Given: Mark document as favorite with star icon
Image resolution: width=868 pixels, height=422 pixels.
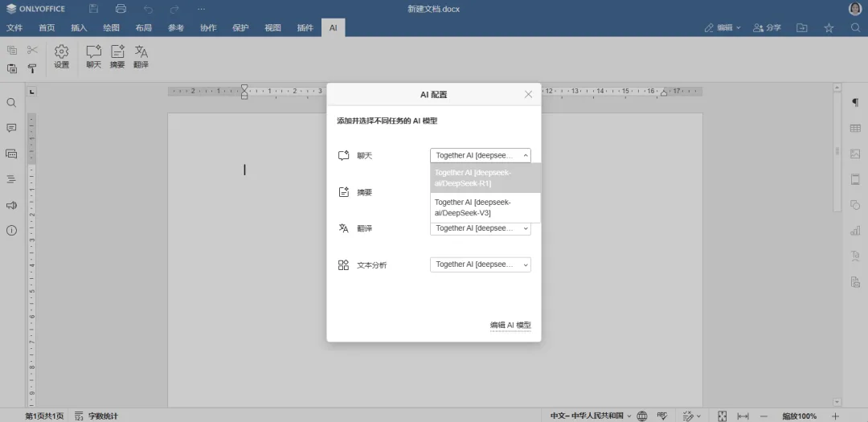Looking at the screenshot, I should [x=829, y=27].
